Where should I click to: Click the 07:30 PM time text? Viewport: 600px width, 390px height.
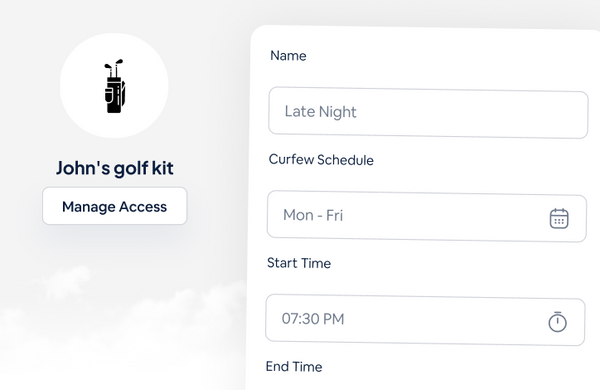pyautogui.click(x=313, y=319)
